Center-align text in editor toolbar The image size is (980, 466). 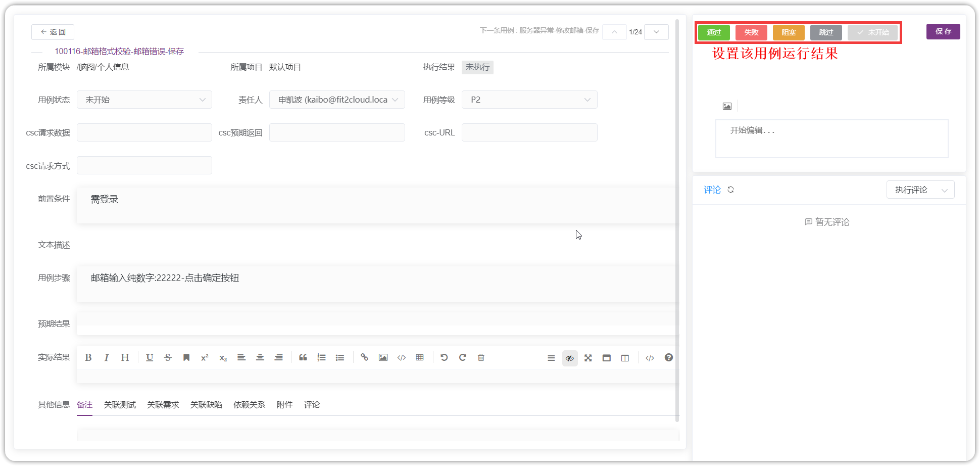tap(260, 358)
